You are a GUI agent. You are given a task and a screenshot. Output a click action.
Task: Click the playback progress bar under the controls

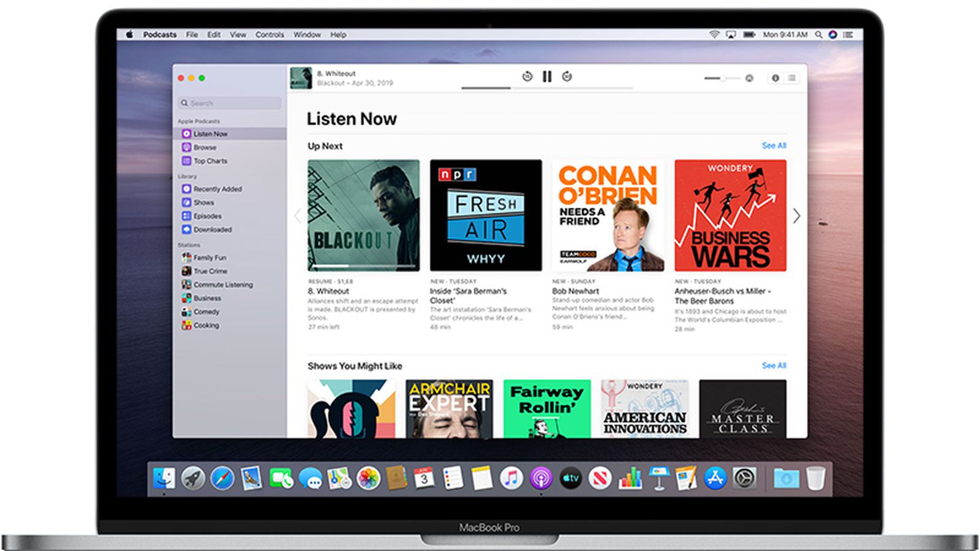coord(547,88)
